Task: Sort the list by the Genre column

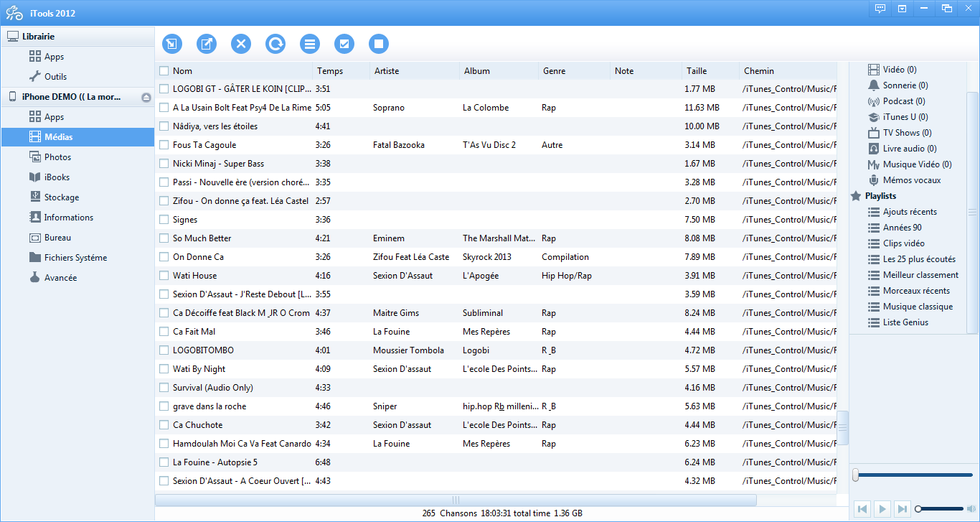Action: click(x=574, y=71)
